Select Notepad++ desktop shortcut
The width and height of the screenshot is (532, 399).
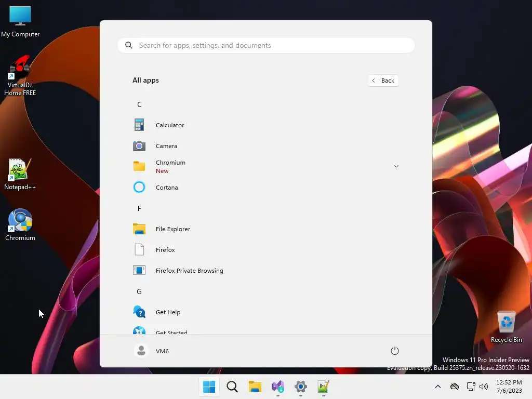pyautogui.click(x=20, y=174)
